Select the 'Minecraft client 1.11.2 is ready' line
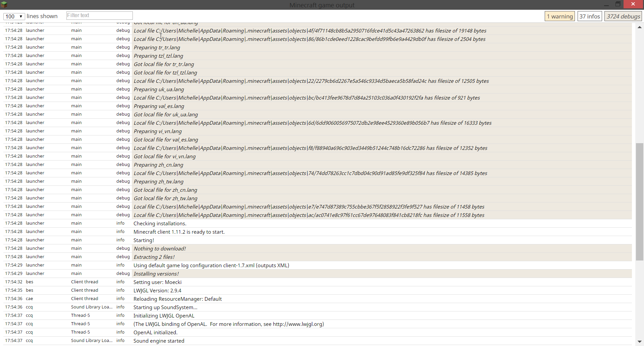The image size is (644, 346). coord(179,232)
